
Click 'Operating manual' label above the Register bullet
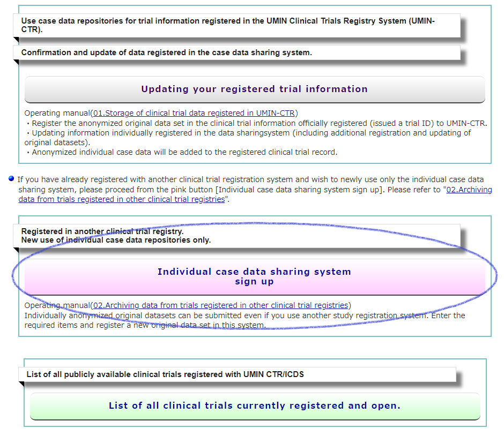[x=57, y=113]
